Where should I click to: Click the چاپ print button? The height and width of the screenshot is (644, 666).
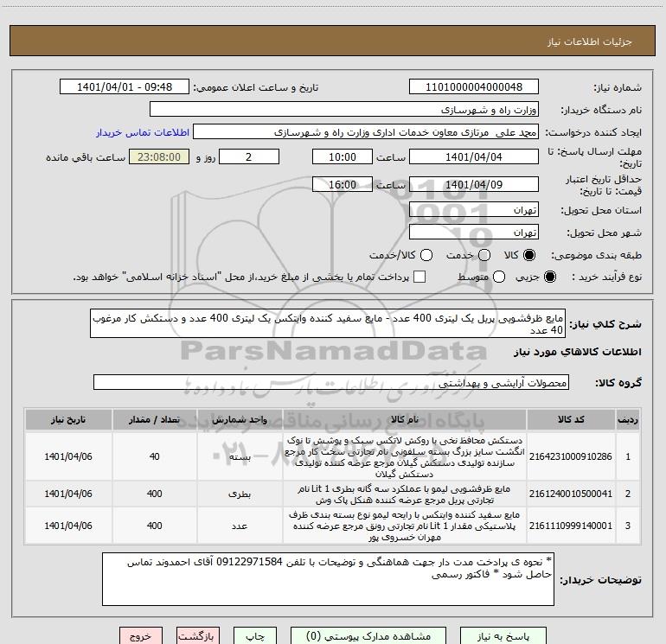pyautogui.click(x=255, y=636)
